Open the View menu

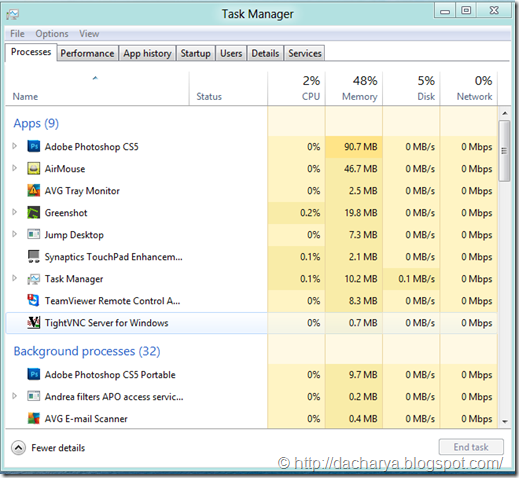coord(89,34)
